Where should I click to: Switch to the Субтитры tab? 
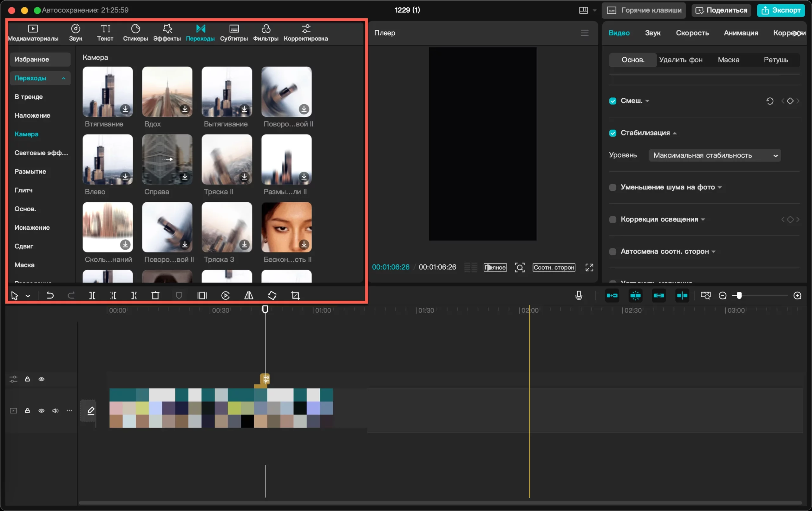pyautogui.click(x=234, y=33)
